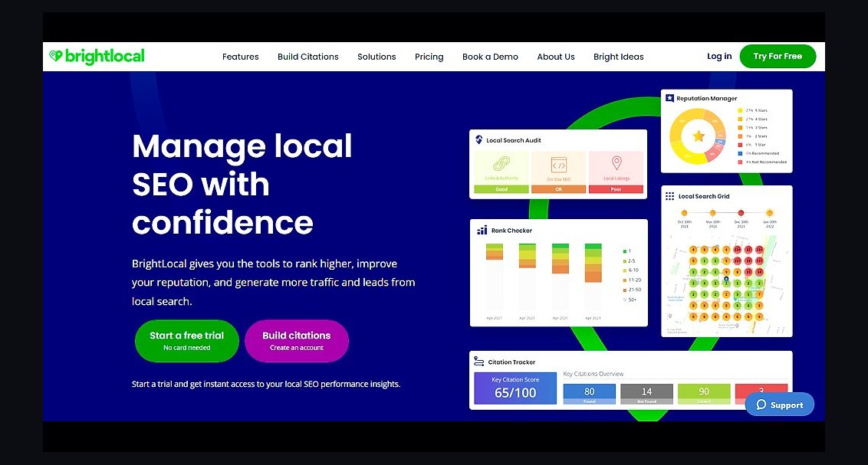Screen dimensions: 868x465
Task: Click the blue 80 Found tile
Action: coord(590,394)
